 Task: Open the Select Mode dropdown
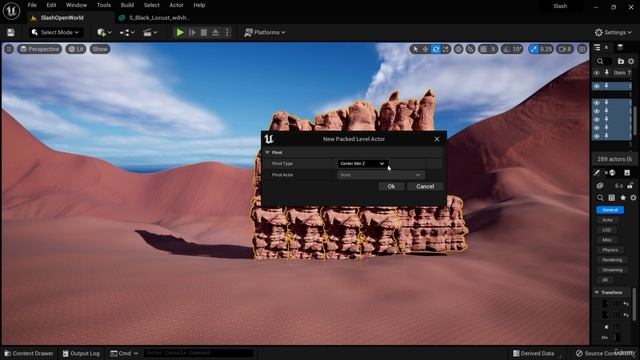pos(56,32)
